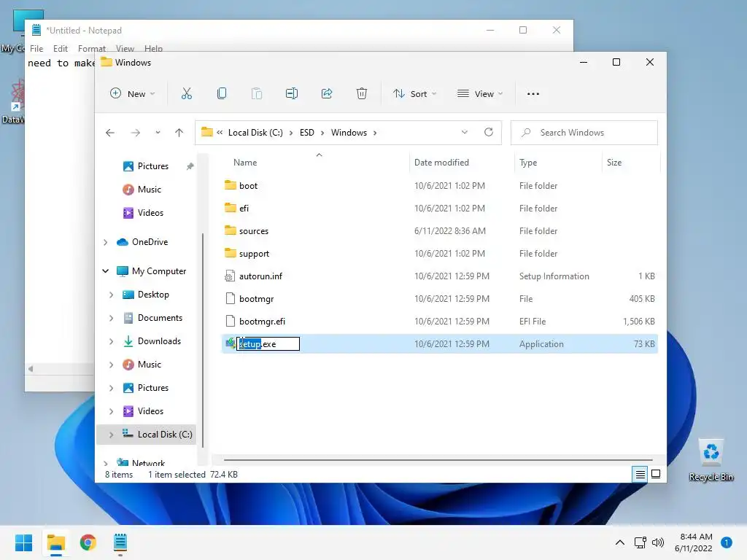Open recent locations dropdown arrow
The height and width of the screenshot is (560, 747).
click(158, 133)
